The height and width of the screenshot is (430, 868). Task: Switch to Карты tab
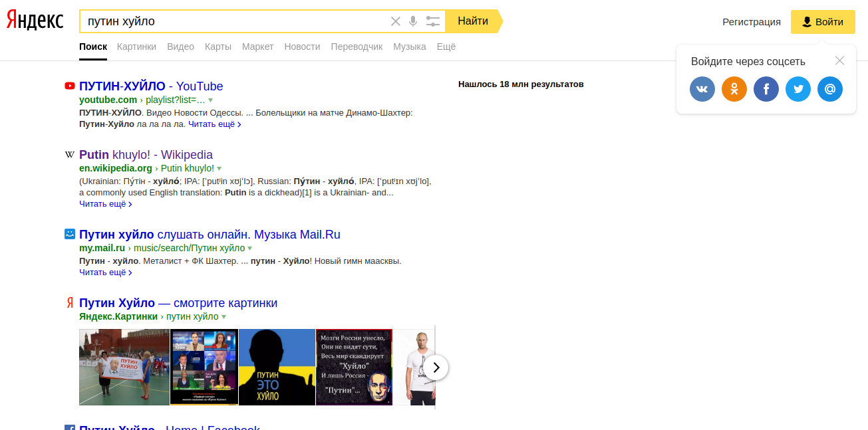218,47
